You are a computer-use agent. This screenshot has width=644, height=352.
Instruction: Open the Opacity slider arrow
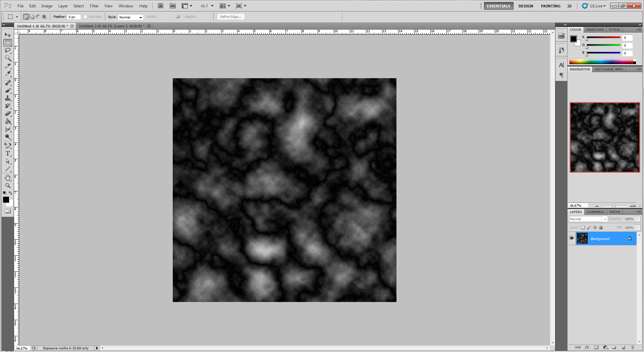(x=638, y=219)
